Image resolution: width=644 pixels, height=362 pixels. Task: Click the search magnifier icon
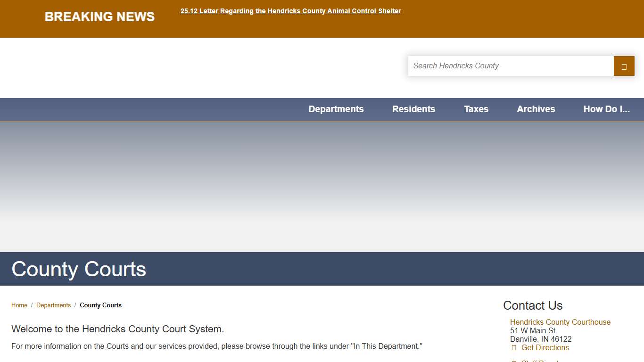coord(624,66)
